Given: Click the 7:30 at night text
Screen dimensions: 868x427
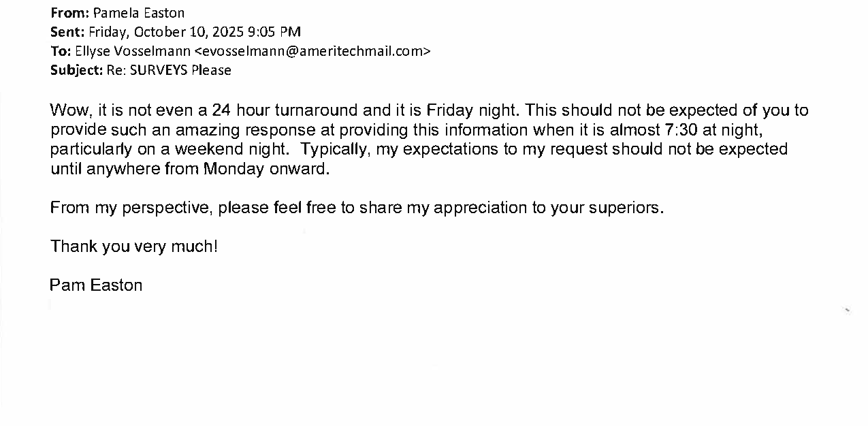Looking at the screenshot, I should (x=711, y=129).
